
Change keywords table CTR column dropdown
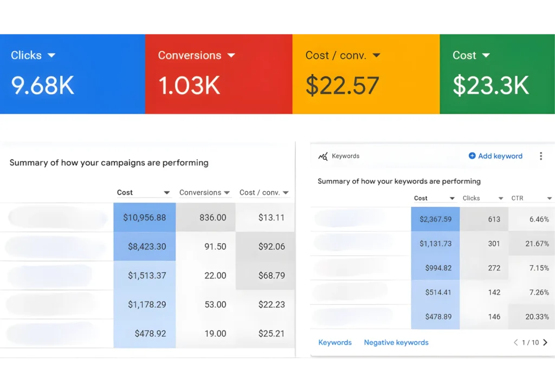[549, 199]
